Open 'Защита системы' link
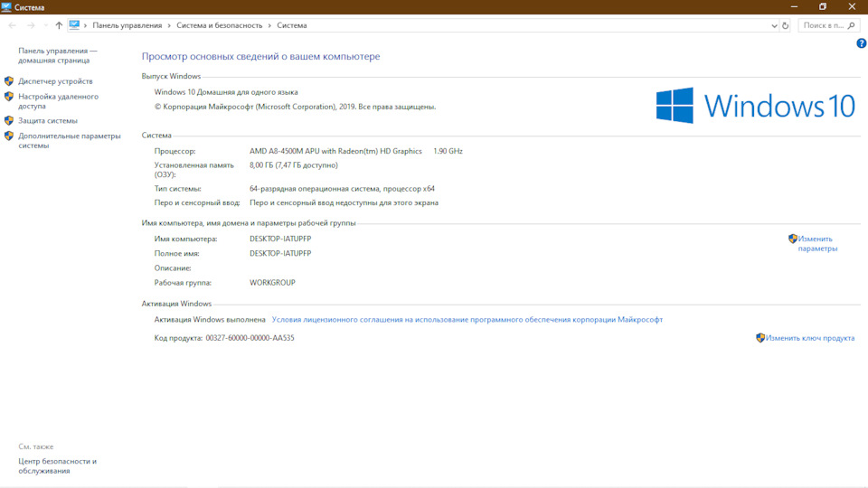 [x=48, y=120]
